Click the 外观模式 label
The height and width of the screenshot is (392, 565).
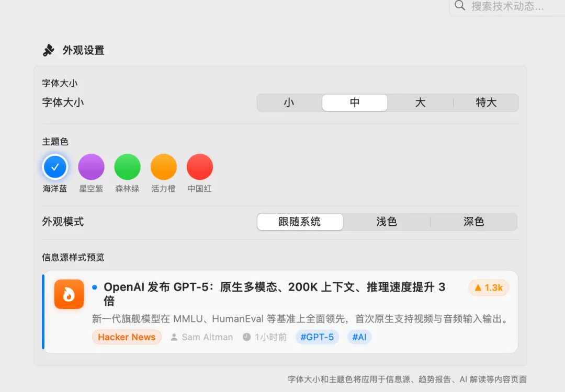click(63, 222)
